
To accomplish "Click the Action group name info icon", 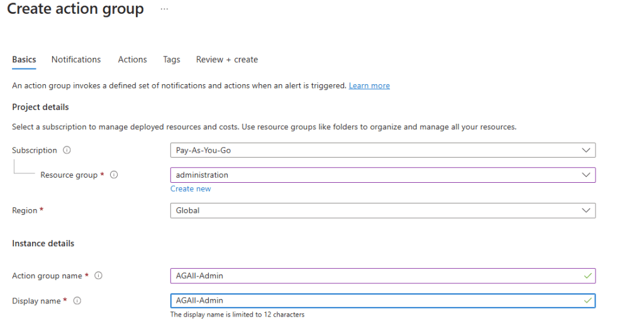I will tap(98, 276).
